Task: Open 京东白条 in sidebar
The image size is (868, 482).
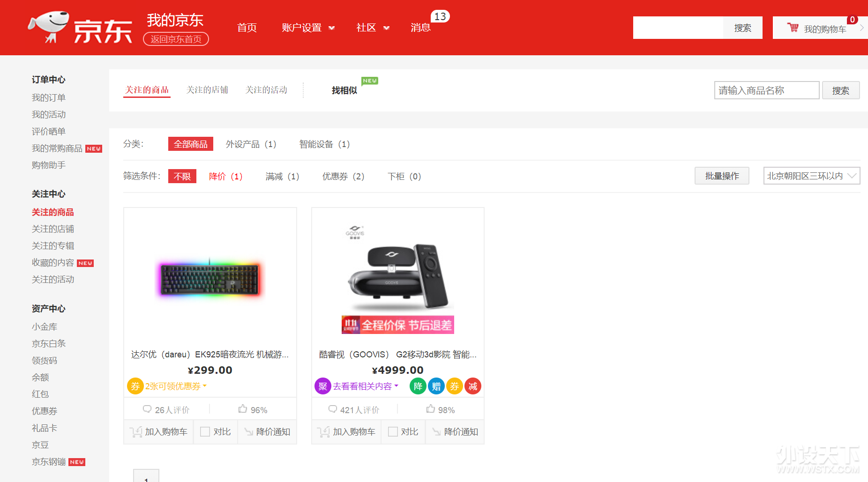Action: 49,343
